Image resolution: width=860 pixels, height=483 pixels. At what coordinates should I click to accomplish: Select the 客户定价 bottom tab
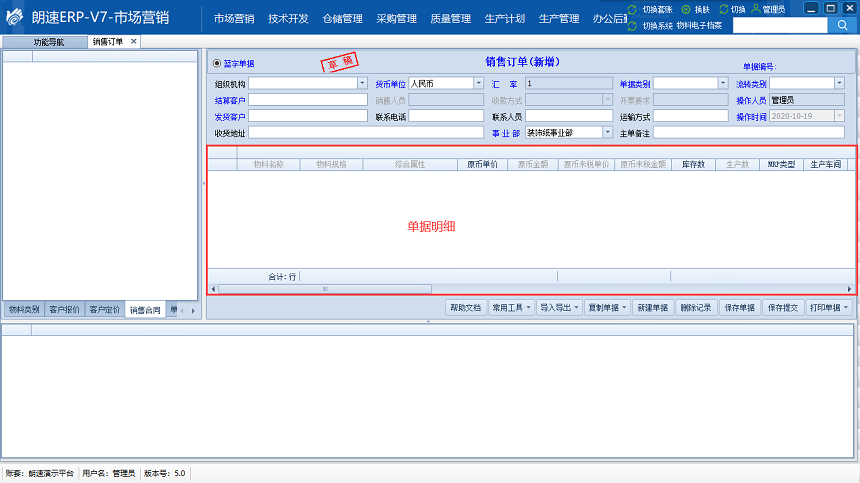tap(104, 310)
